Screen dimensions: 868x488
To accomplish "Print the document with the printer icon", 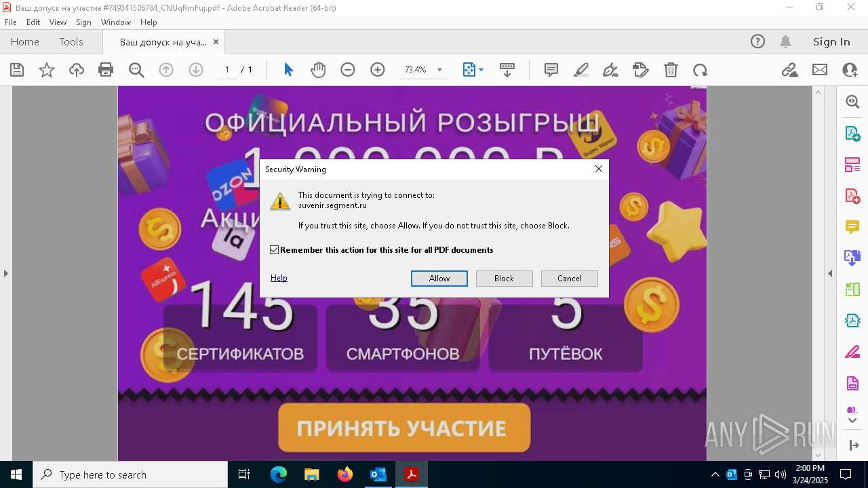I will [106, 70].
